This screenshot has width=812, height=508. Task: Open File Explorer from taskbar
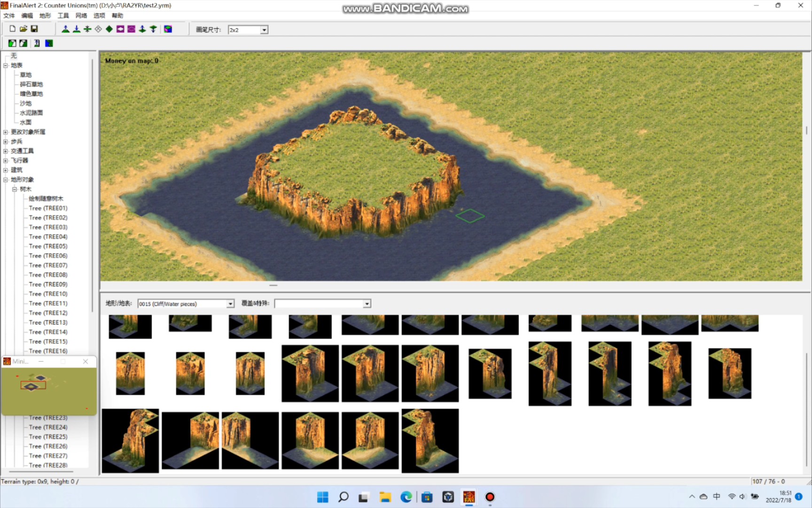[385, 497]
